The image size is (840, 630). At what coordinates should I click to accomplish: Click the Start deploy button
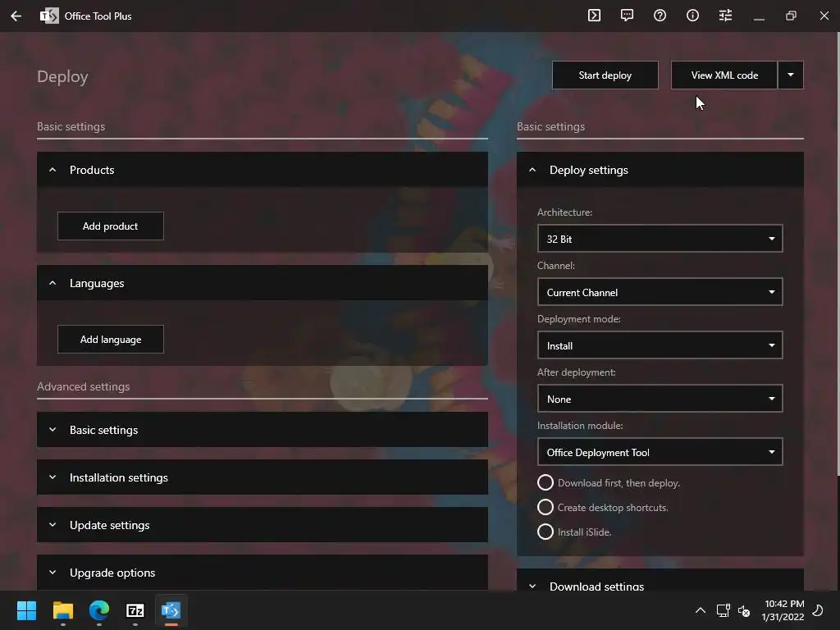pyautogui.click(x=605, y=75)
